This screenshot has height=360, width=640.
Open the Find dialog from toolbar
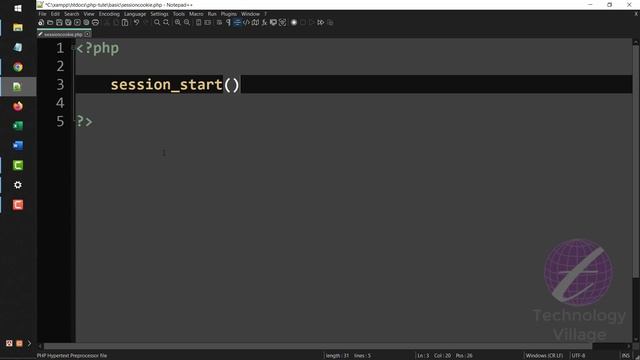[x=157, y=22]
